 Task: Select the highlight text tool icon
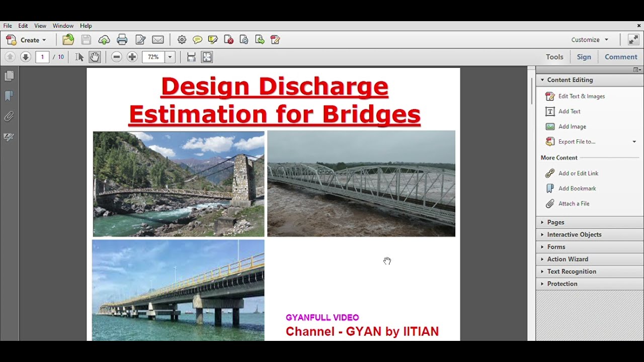point(213,40)
